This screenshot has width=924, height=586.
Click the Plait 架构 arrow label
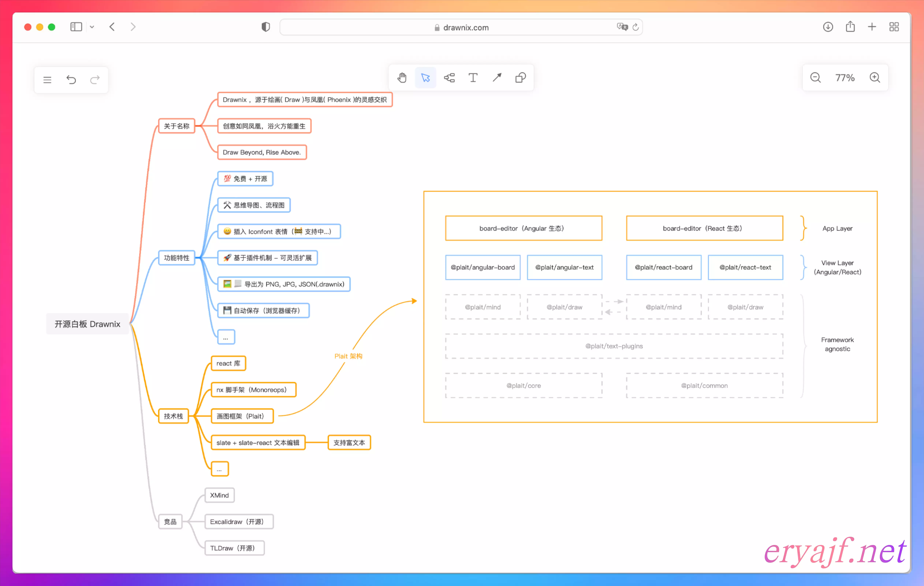(348, 356)
